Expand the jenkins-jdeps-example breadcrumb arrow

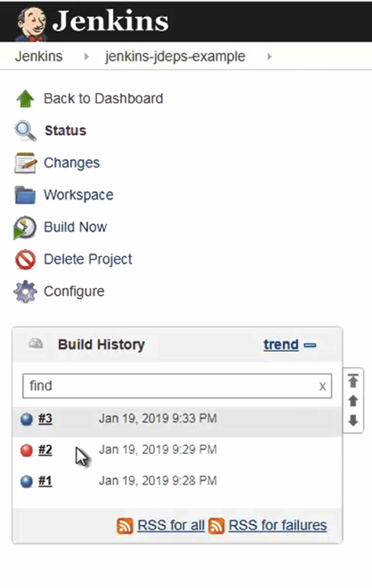click(269, 57)
